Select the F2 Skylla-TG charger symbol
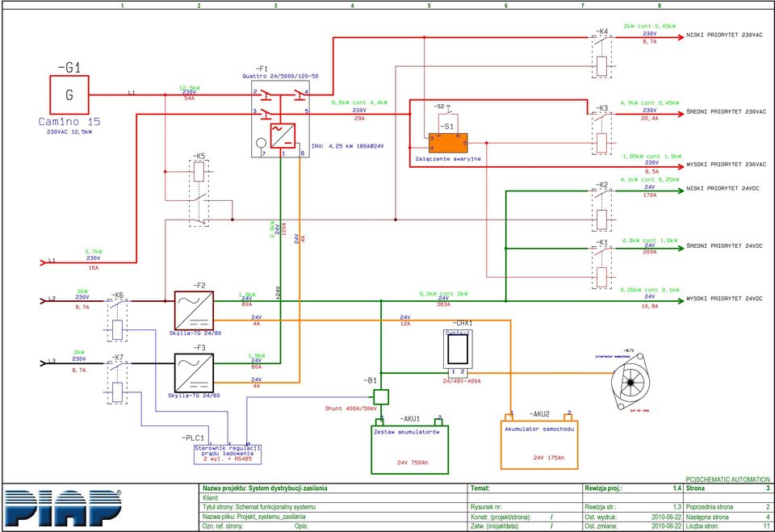Screen dimensions: 775x532 click(194, 311)
